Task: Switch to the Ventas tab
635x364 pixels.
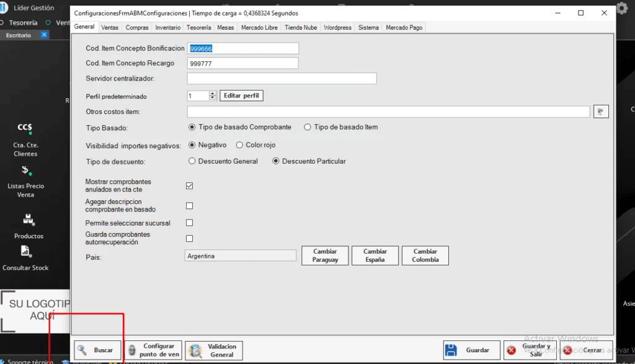Action: click(110, 27)
